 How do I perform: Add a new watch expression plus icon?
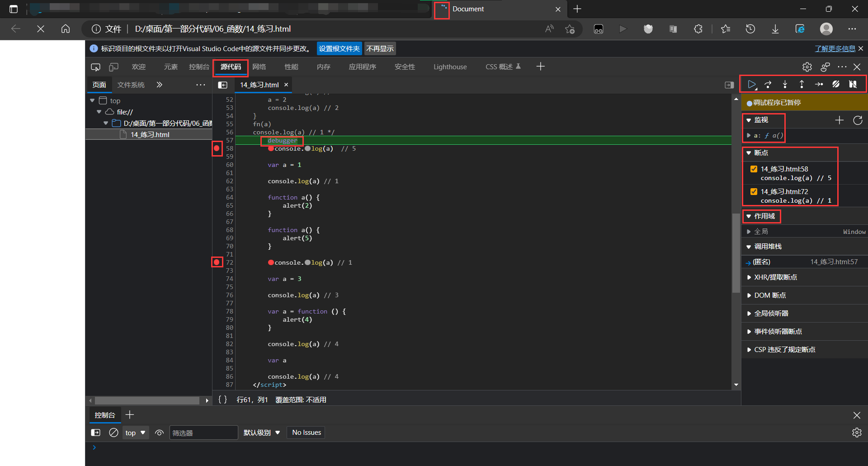pyautogui.click(x=840, y=120)
